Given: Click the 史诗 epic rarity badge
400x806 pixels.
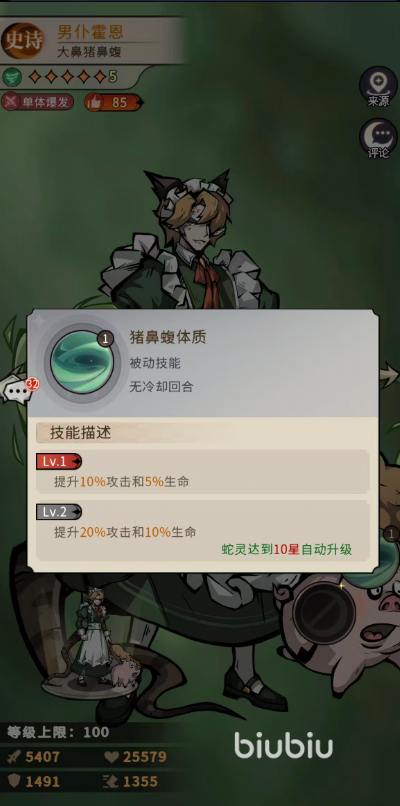Looking at the screenshot, I should pos(22,41).
